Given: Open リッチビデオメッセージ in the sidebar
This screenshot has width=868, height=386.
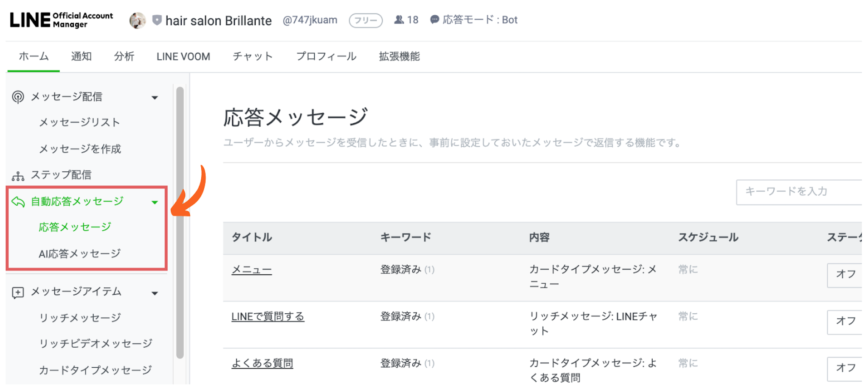Looking at the screenshot, I should coord(96,344).
